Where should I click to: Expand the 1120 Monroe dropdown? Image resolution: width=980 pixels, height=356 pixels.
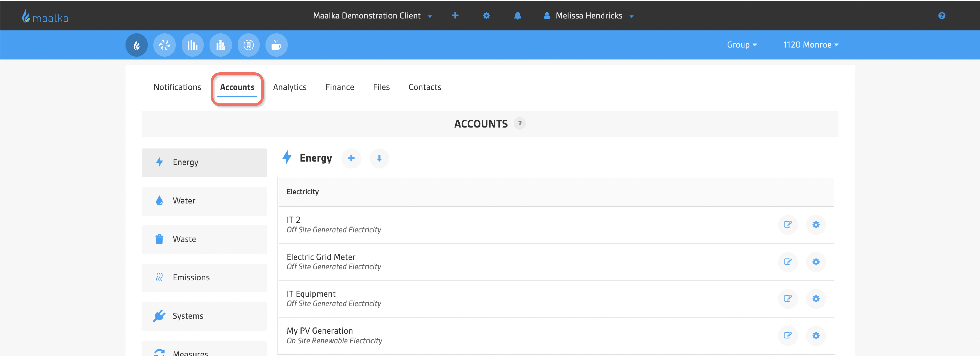tap(811, 45)
